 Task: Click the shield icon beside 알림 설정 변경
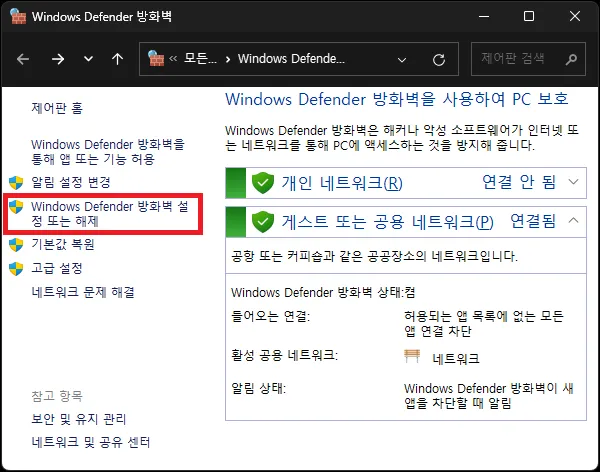click(x=16, y=183)
